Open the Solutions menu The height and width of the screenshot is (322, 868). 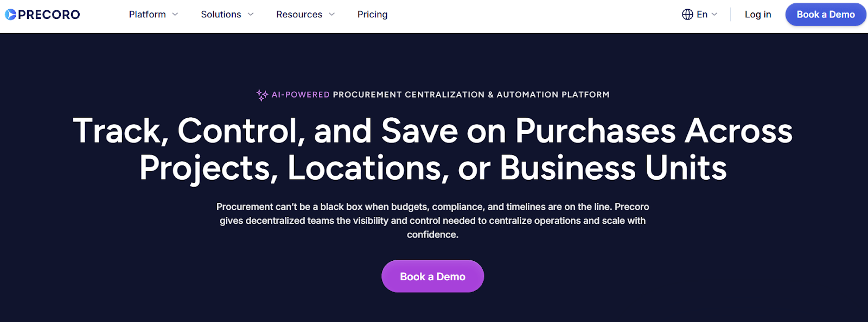(221, 15)
